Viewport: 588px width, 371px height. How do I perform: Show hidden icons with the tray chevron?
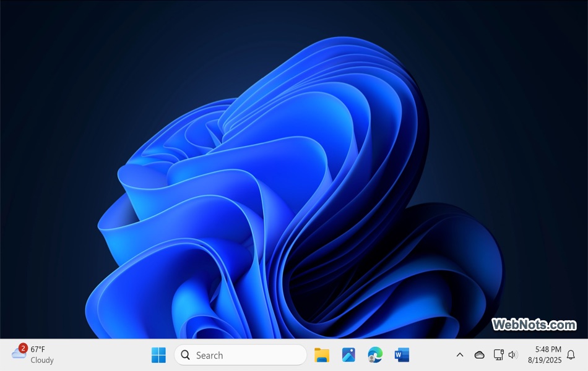click(460, 355)
